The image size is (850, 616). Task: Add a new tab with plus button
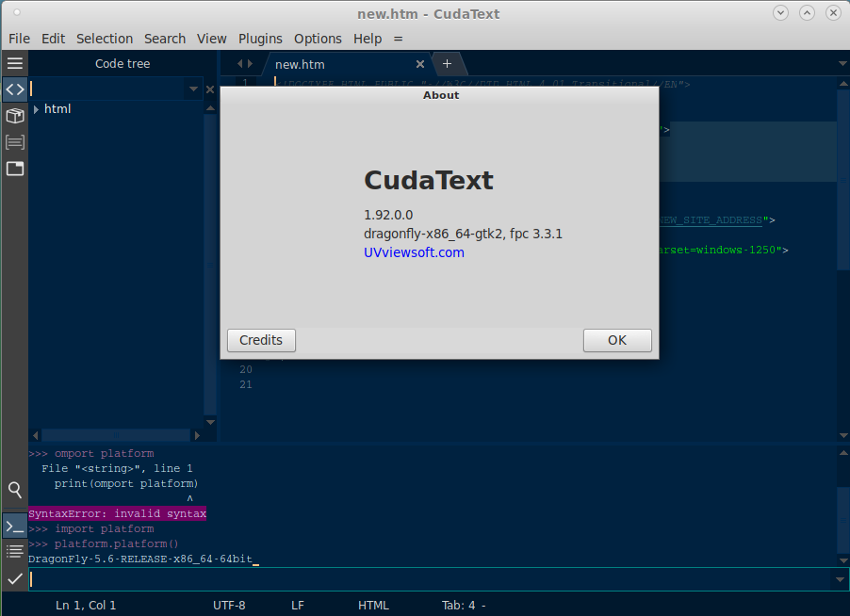(447, 64)
